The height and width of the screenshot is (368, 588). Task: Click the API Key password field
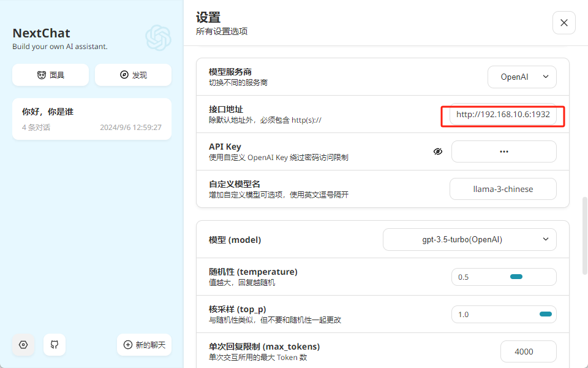tap(503, 151)
